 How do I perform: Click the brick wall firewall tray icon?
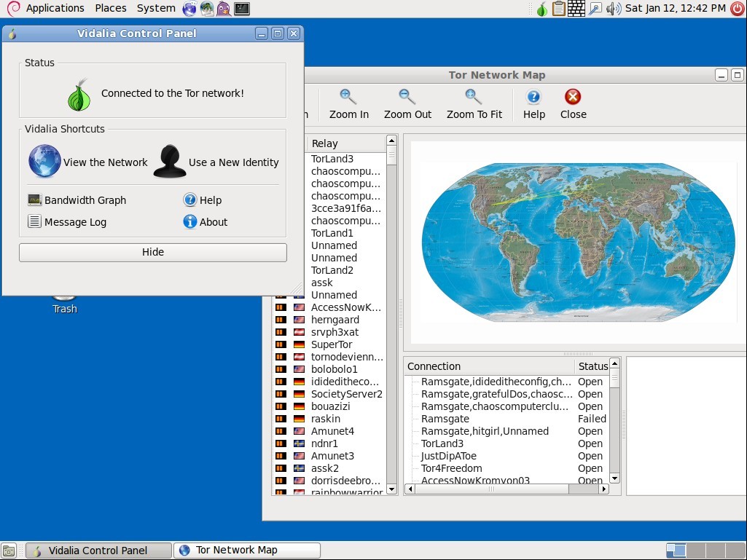pos(576,9)
